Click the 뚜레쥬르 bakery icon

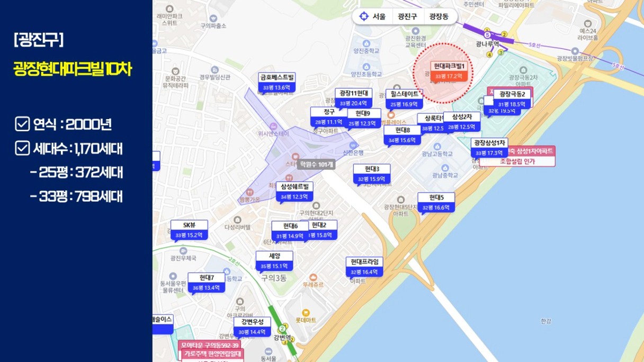313,277
